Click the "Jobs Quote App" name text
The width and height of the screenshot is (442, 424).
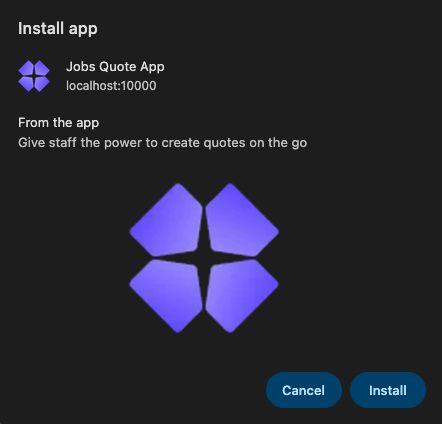click(115, 67)
